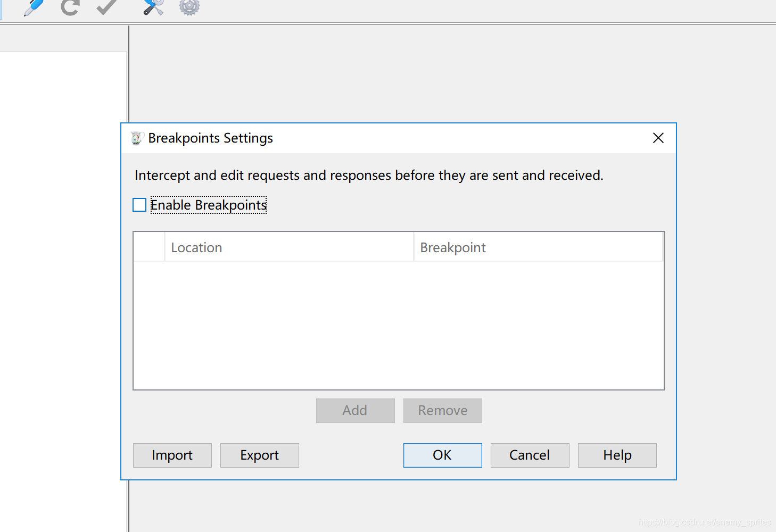The width and height of the screenshot is (776, 532).
Task: Click the Location column header
Action: tap(289, 247)
